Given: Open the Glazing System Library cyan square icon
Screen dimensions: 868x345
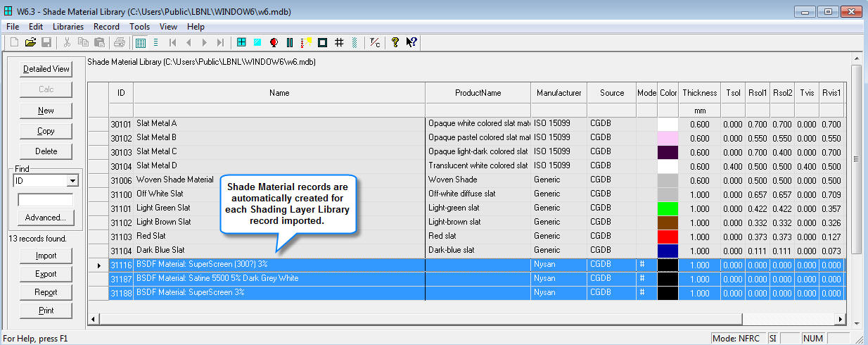Looking at the screenshot, I should pos(257,42).
